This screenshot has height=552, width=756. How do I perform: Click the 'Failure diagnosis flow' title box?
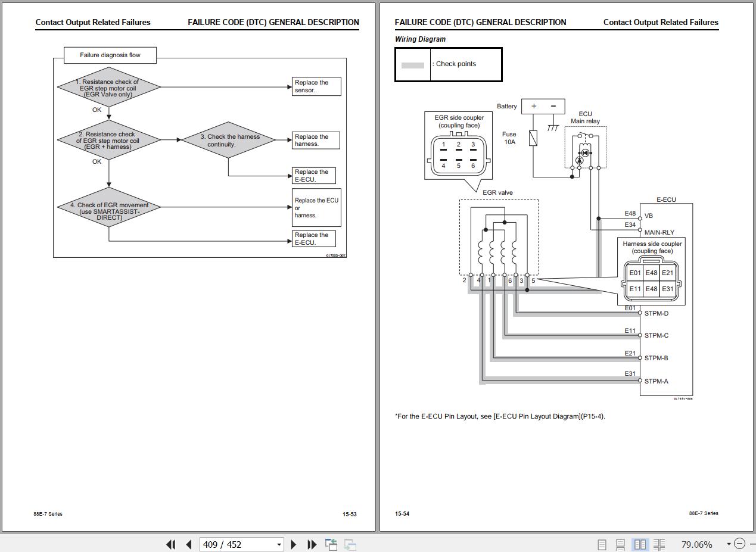pyautogui.click(x=110, y=55)
